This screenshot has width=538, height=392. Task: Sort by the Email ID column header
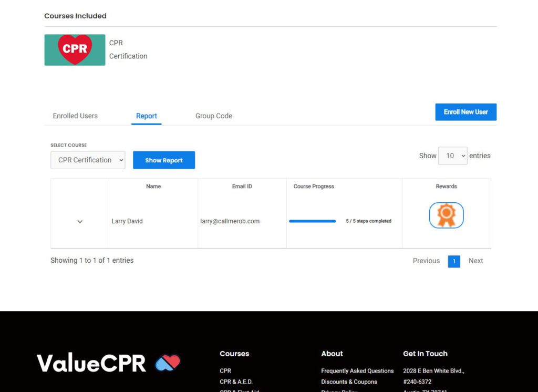pyautogui.click(x=242, y=187)
